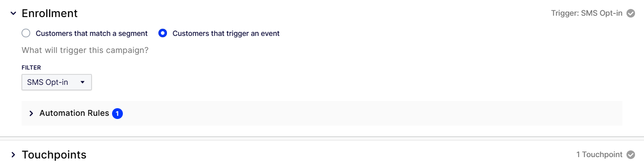Expand Automation Rules with its chevron
This screenshot has height=167, width=644.
click(x=31, y=114)
